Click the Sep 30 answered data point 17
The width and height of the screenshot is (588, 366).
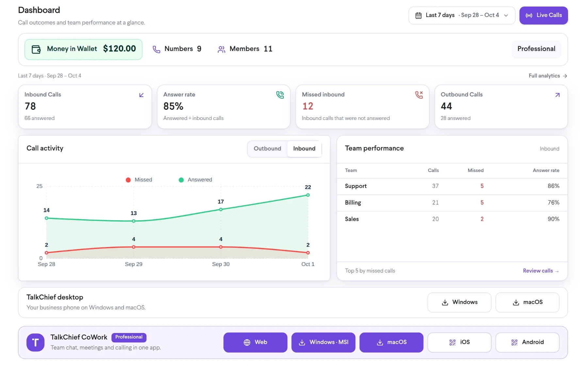click(221, 209)
